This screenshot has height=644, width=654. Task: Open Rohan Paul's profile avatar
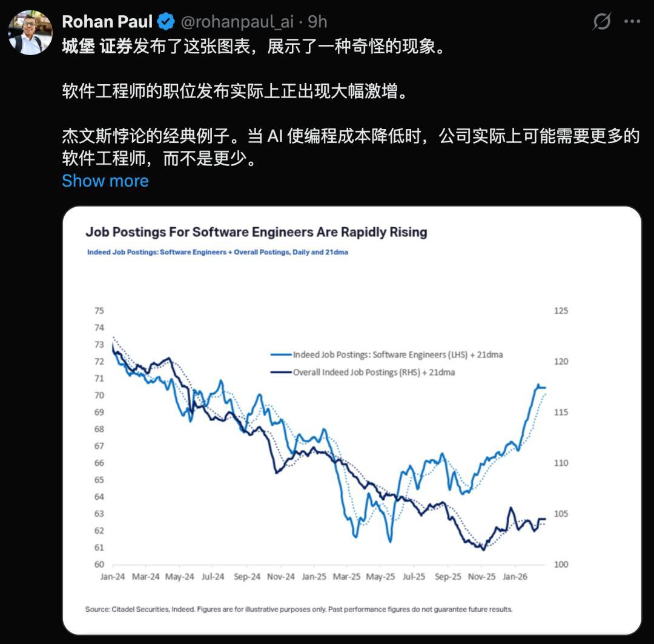30,33
